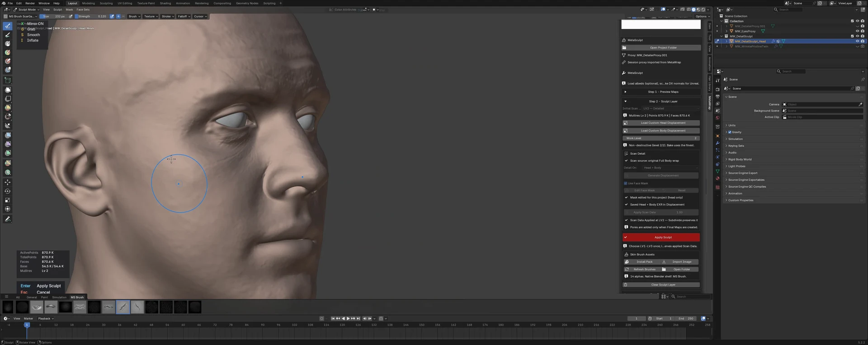This screenshot has height=345, width=868.
Task: Toggle the Gravity checkbox in Scene properties
Action: pos(730,132)
